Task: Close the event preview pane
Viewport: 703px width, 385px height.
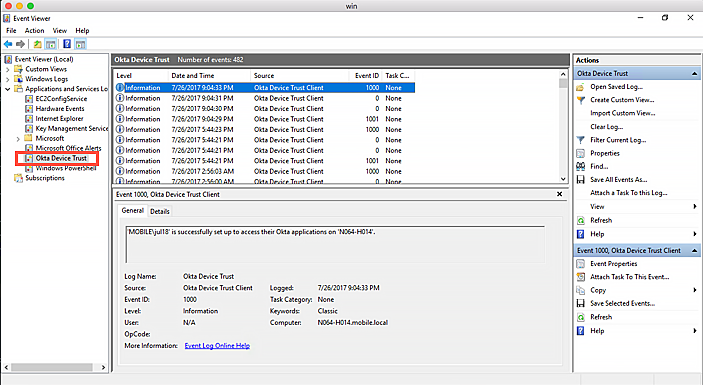Action: point(560,194)
